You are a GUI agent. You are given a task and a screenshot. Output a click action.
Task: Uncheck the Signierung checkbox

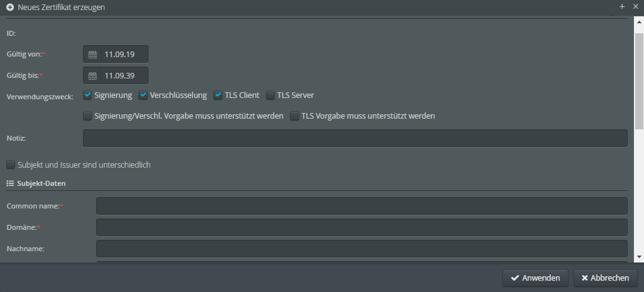coord(87,95)
